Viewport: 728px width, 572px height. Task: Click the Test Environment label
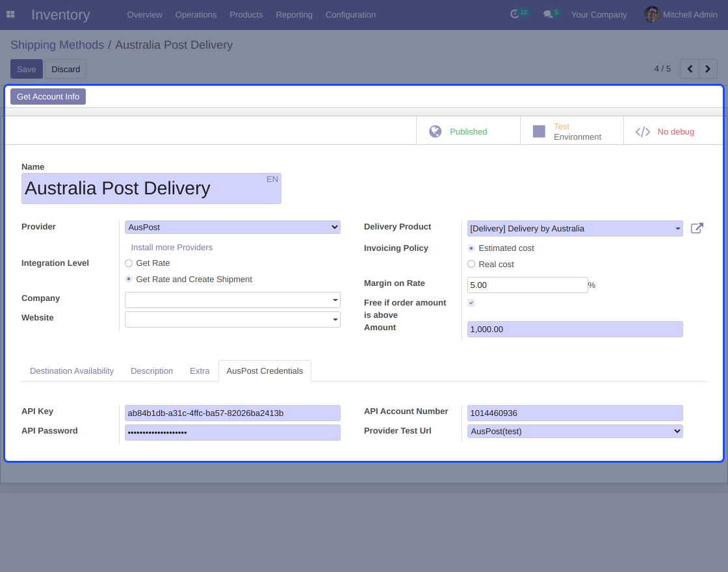(577, 132)
